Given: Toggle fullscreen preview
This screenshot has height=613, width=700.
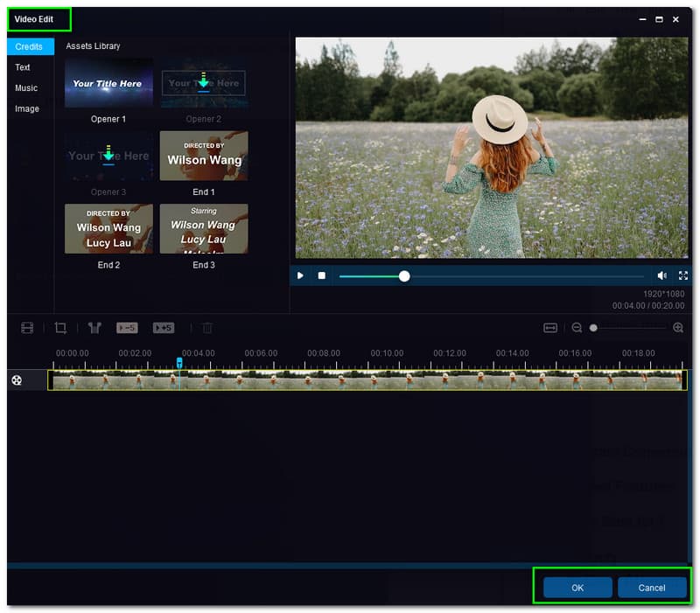Looking at the screenshot, I should pyautogui.click(x=683, y=275).
